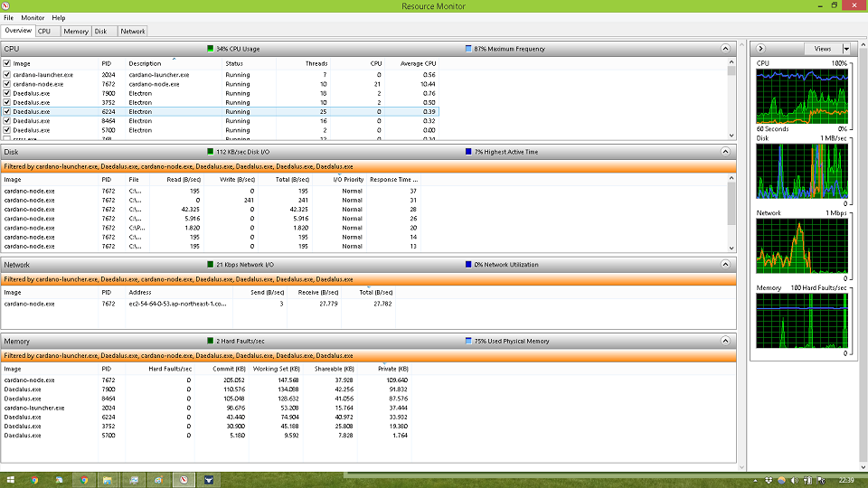Click main pane scroll-down arrow
The width and height of the screenshot is (868, 488).
[x=741, y=467]
